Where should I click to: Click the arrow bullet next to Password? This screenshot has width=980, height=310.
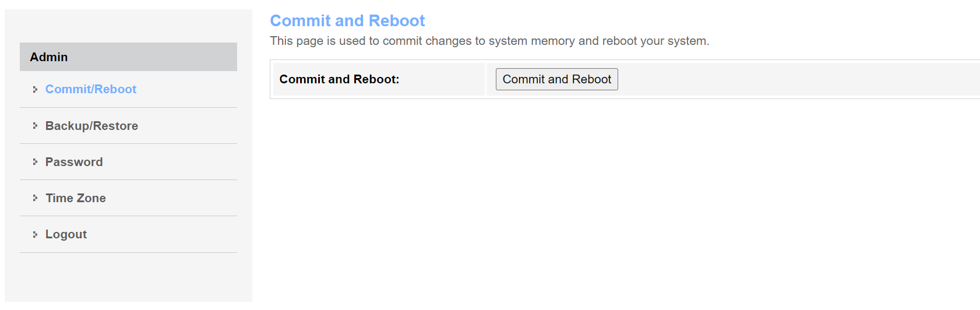[x=35, y=162]
